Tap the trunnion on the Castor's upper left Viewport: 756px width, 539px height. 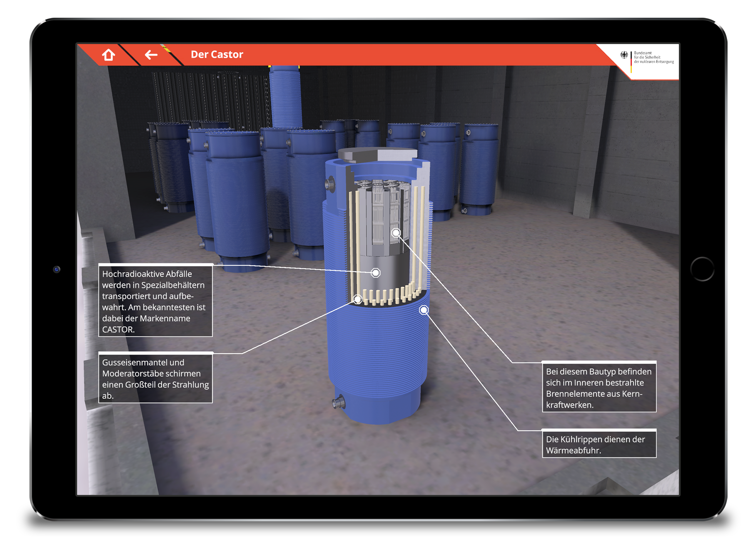tap(330, 184)
